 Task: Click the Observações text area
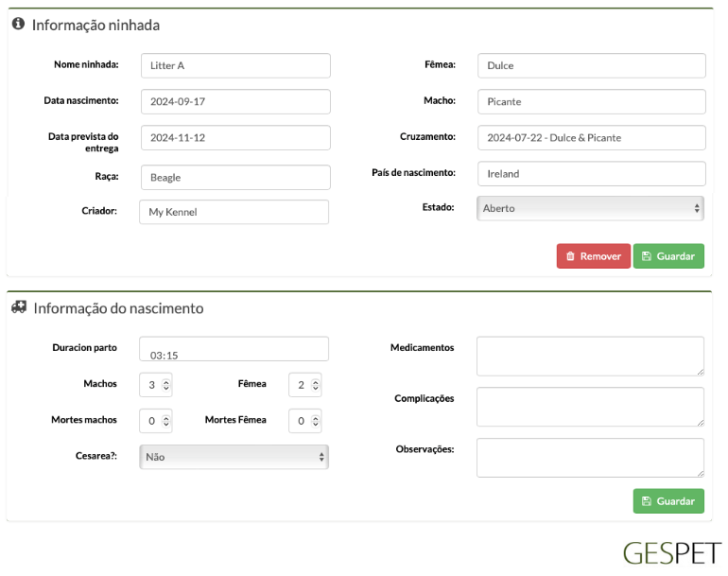pos(590,458)
